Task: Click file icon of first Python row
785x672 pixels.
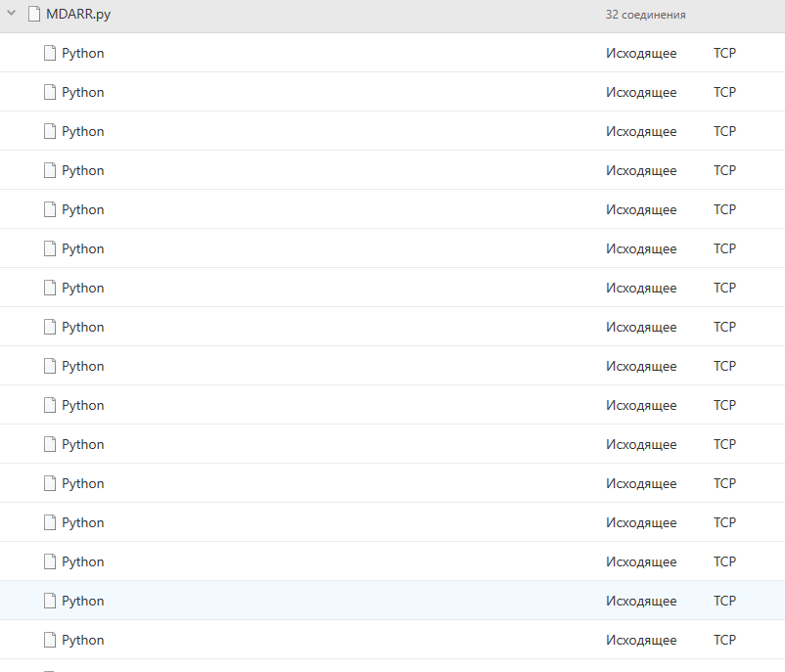Action: point(50,53)
